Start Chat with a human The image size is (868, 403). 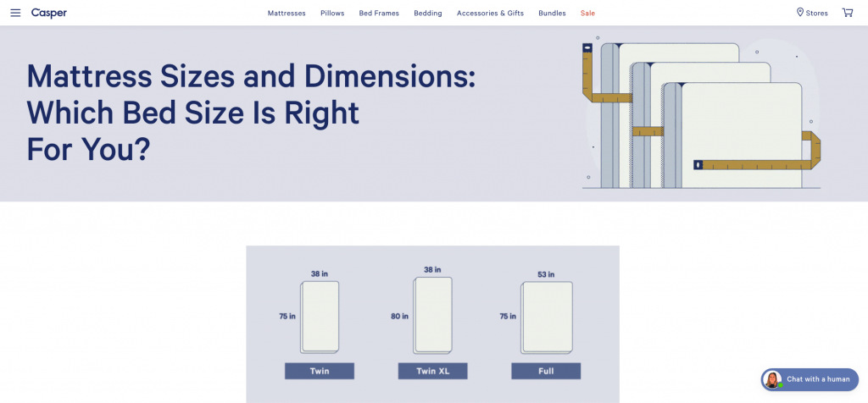810,380
